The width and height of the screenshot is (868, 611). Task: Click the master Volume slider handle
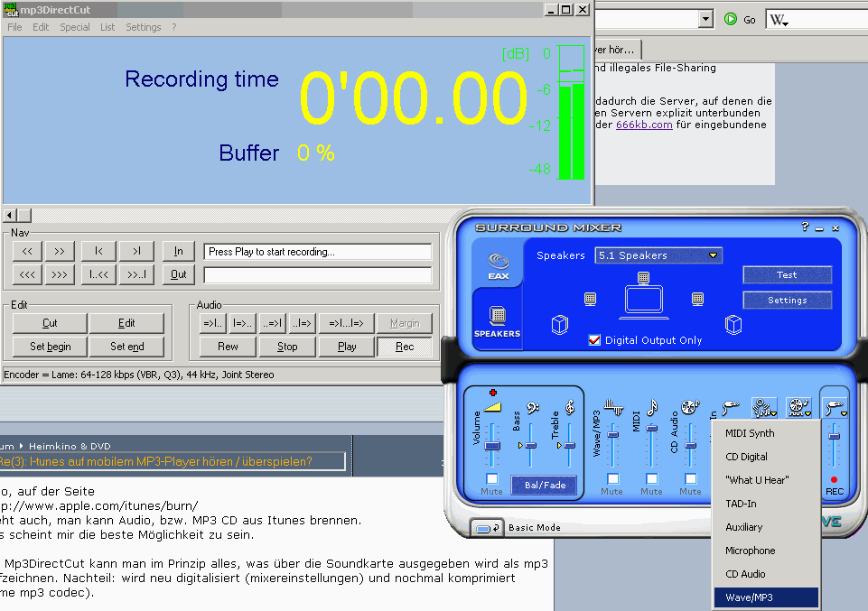492,446
